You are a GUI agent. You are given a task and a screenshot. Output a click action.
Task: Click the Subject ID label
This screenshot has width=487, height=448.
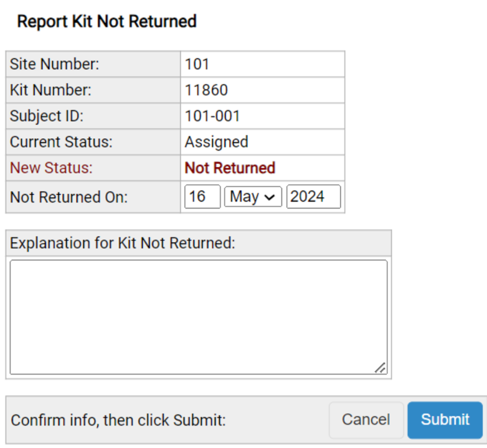pos(46,116)
